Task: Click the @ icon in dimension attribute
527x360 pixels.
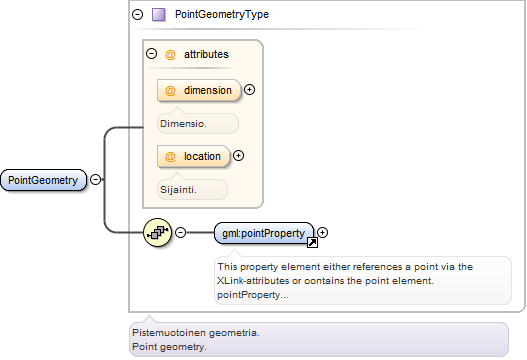Action: [170, 90]
